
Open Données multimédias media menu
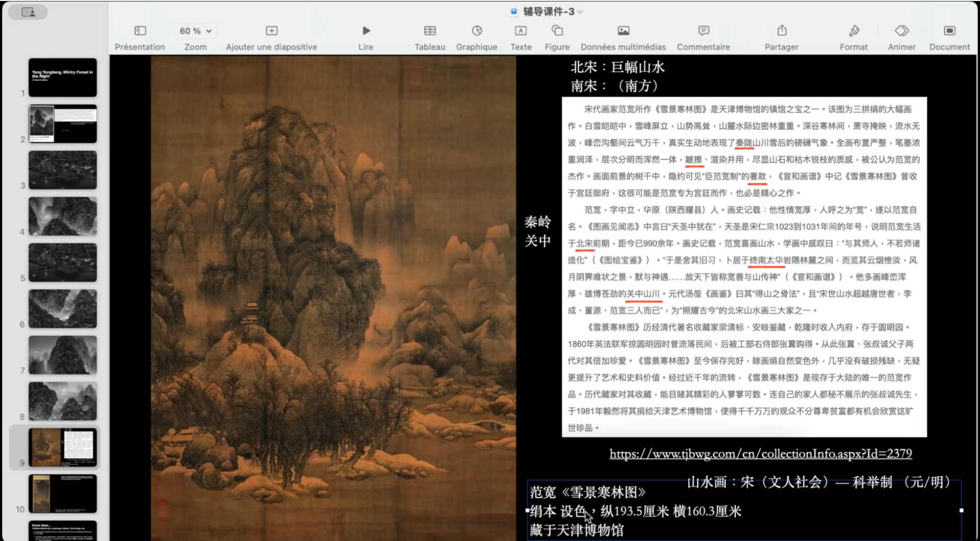coord(623,31)
